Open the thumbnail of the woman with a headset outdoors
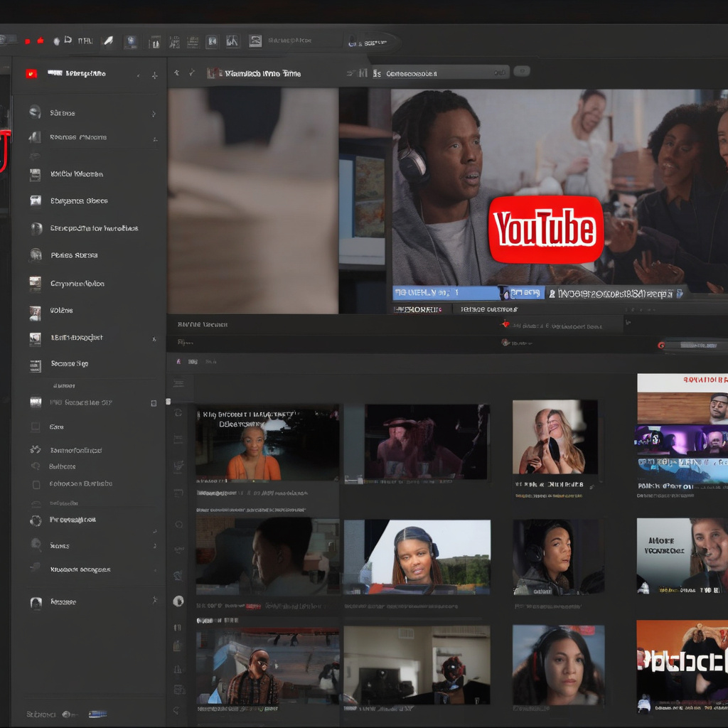The image size is (728, 728). [x=417, y=557]
